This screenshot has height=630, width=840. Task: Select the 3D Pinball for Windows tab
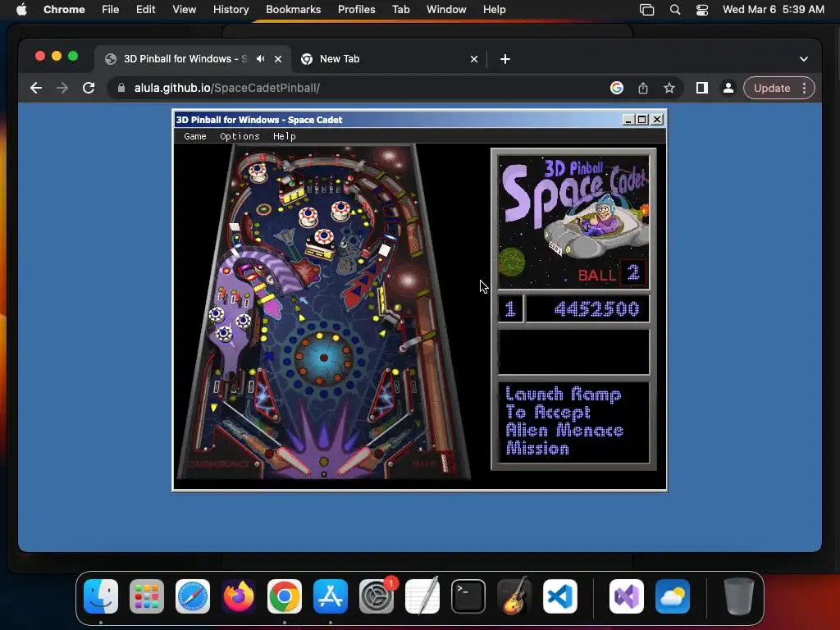(185, 59)
